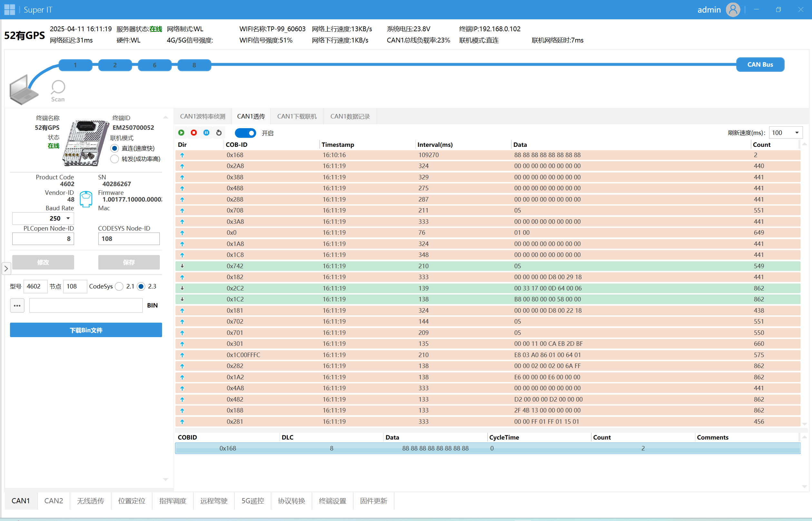812x521 pixels.
Task: Click the CODESYS Node-ID input field
Action: point(129,239)
